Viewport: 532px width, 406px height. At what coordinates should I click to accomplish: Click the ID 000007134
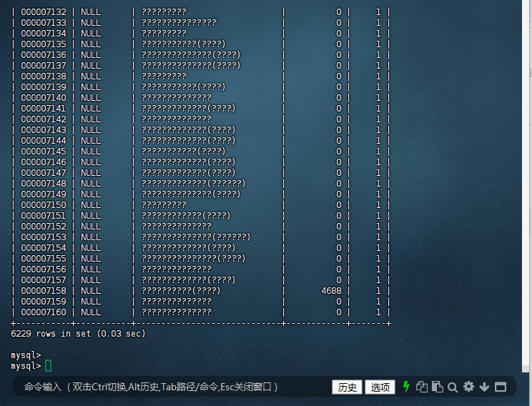pos(44,34)
